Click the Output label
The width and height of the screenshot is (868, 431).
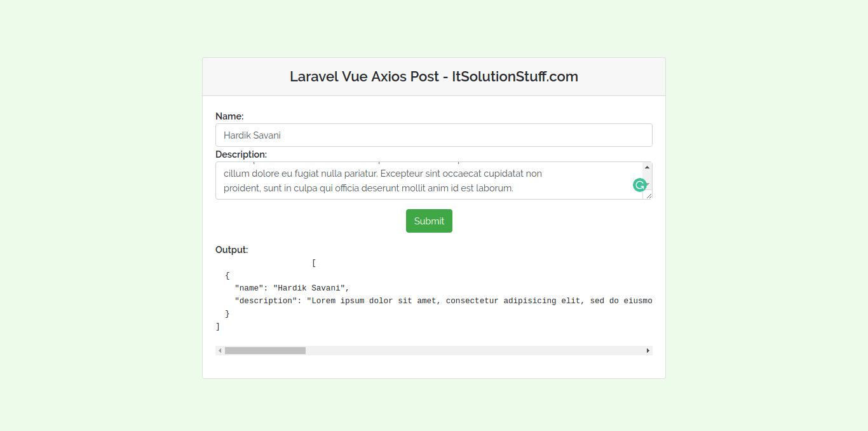point(231,249)
